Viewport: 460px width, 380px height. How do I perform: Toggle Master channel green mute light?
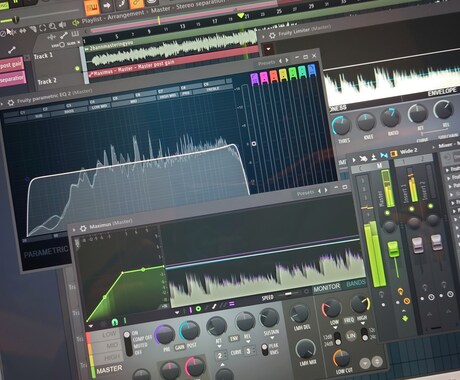[x=387, y=212]
